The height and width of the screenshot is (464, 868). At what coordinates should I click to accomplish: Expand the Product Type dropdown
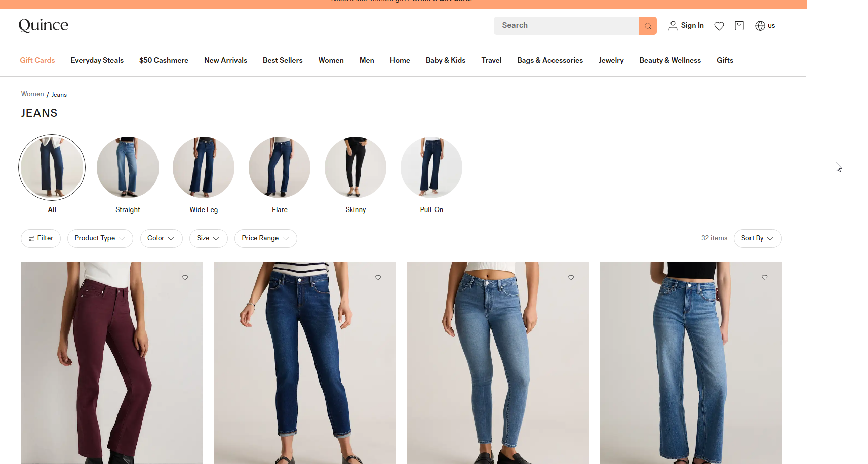click(100, 238)
